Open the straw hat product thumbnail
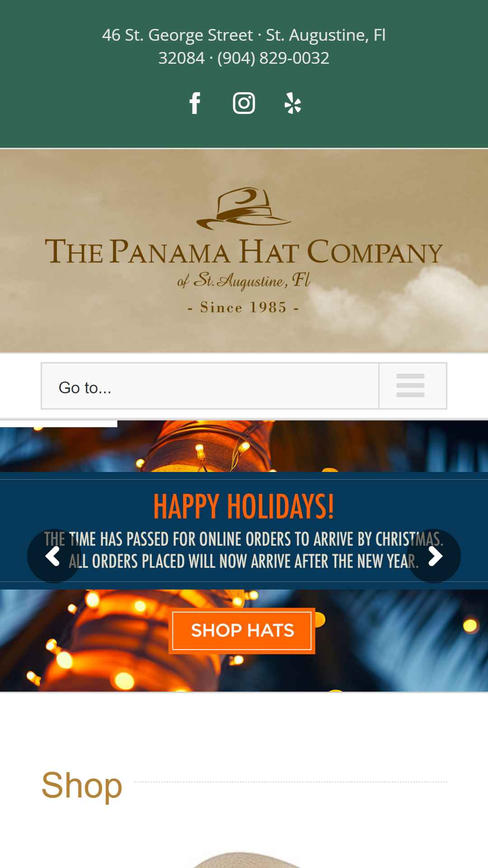 click(x=244, y=859)
